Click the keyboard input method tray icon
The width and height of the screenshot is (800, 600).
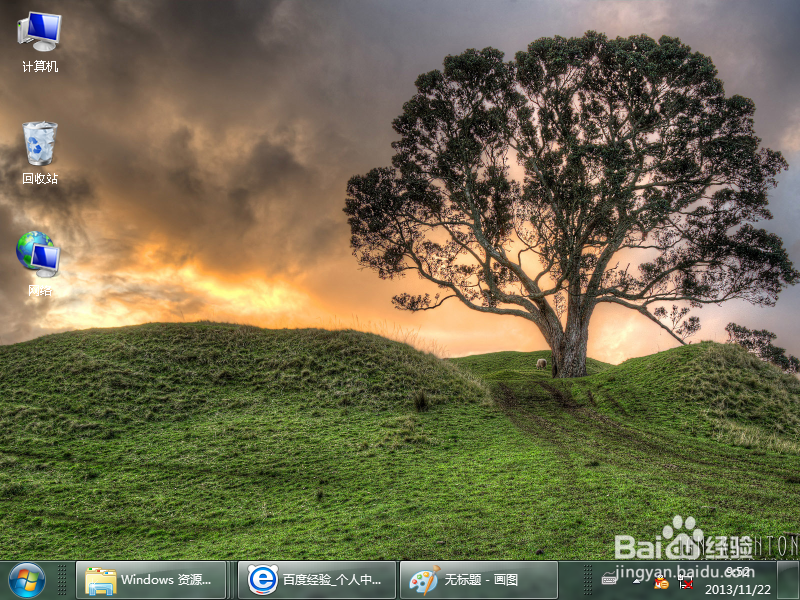(x=609, y=580)
